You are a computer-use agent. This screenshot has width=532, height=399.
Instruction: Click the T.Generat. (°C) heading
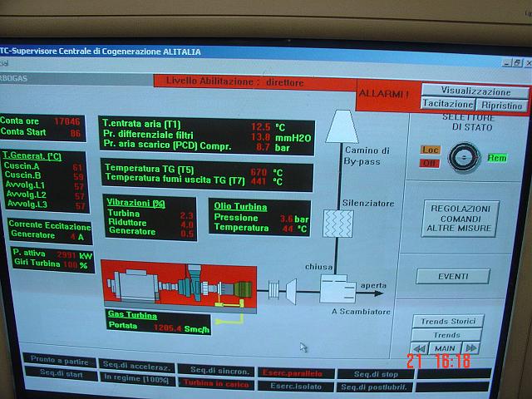click(32, 156)
